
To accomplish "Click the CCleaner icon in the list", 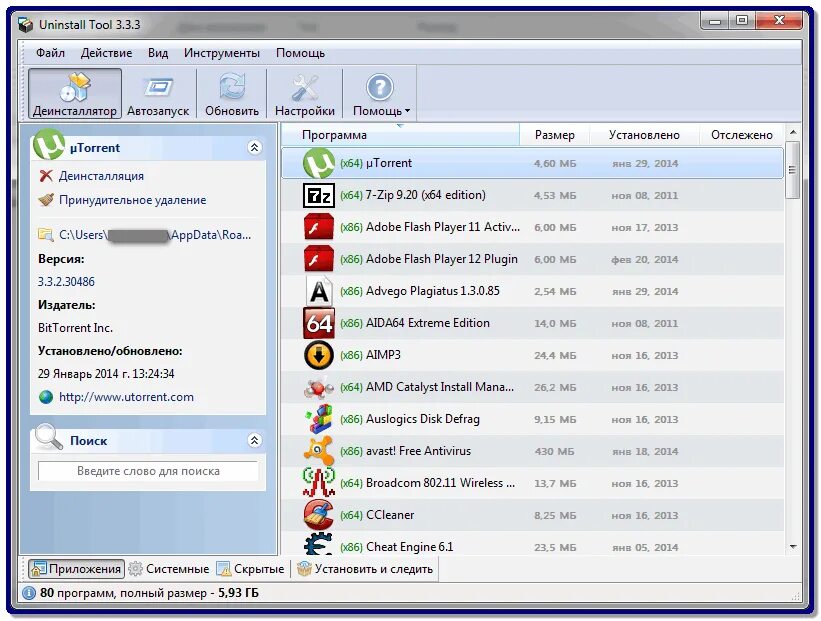I will [318, 515].
